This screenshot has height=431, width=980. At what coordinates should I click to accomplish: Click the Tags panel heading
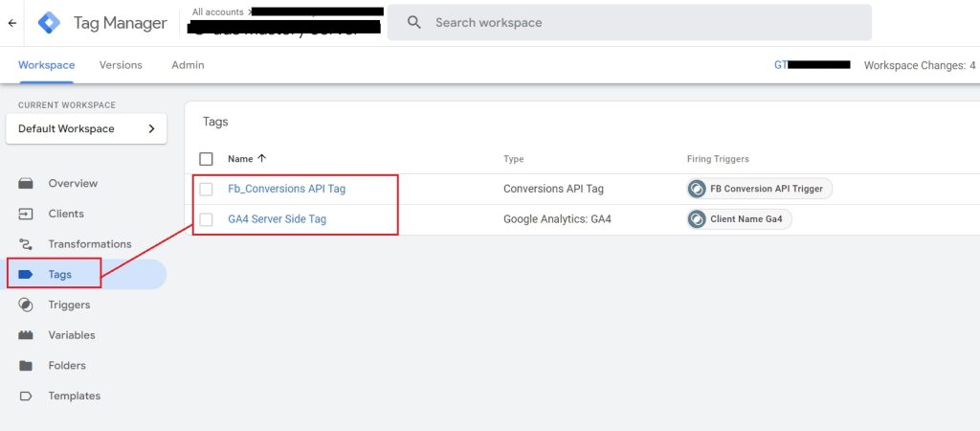[x=215, y=122]
